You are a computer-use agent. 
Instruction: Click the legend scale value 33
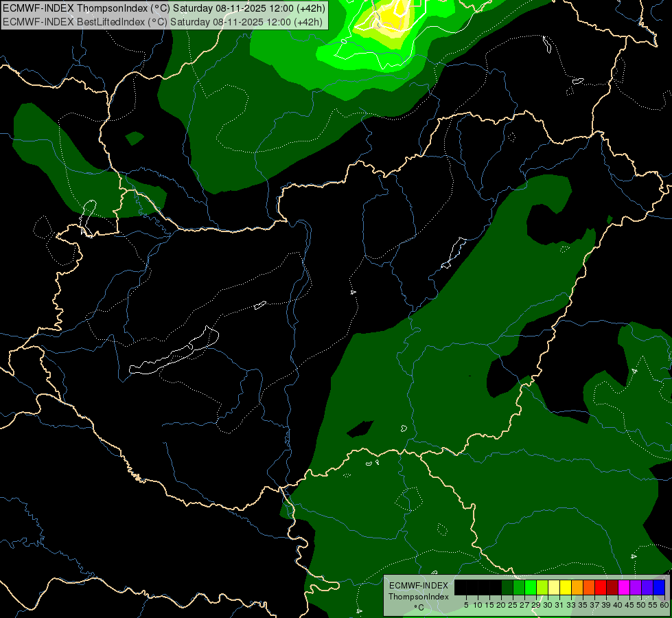coord(571,605)
